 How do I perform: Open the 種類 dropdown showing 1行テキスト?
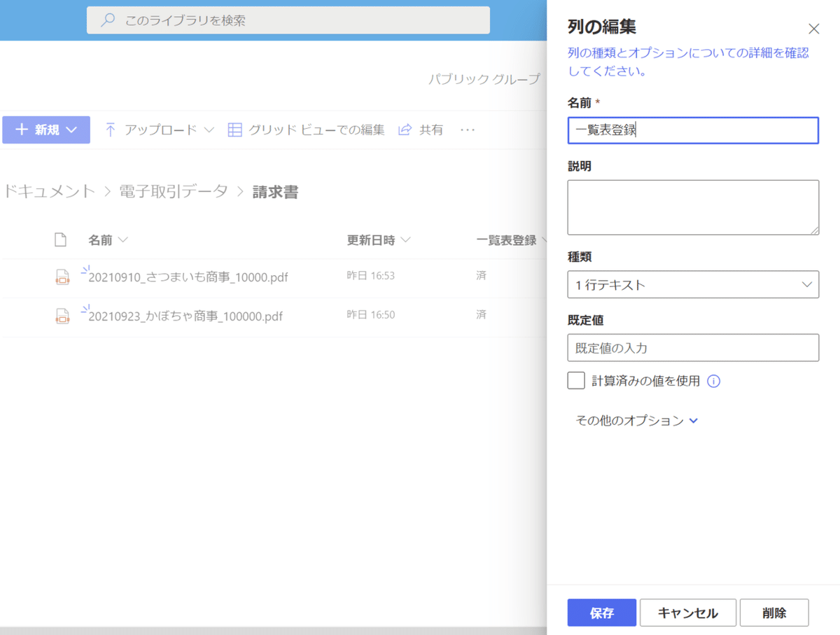coord(693,284)
